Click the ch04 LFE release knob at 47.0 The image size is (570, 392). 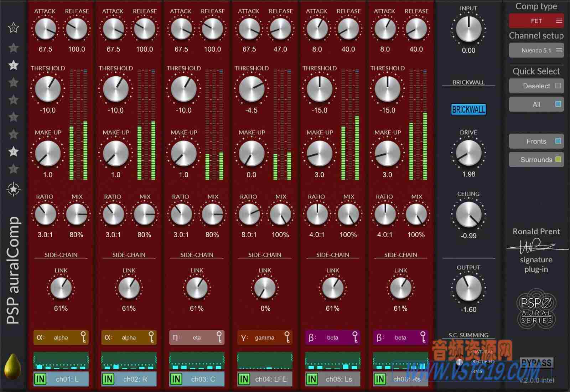280,29
